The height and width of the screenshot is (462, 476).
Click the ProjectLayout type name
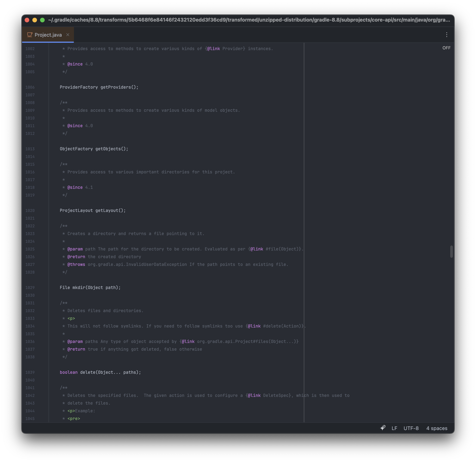pos(76,210)
